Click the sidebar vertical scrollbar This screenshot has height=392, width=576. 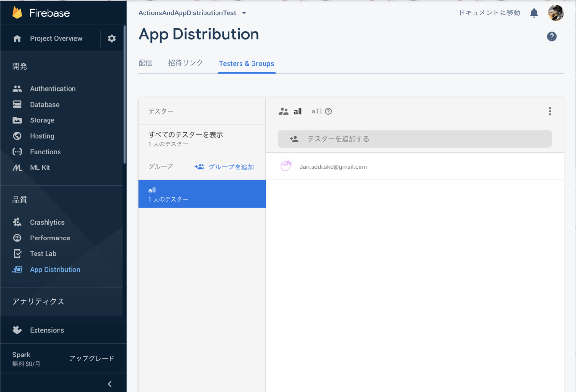[x=125, y=94]
